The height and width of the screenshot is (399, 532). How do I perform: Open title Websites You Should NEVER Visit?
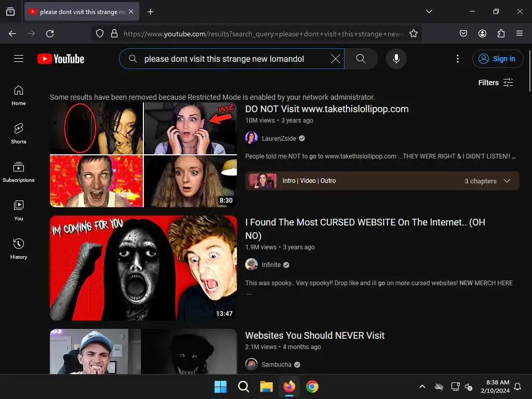coord(315,335)
